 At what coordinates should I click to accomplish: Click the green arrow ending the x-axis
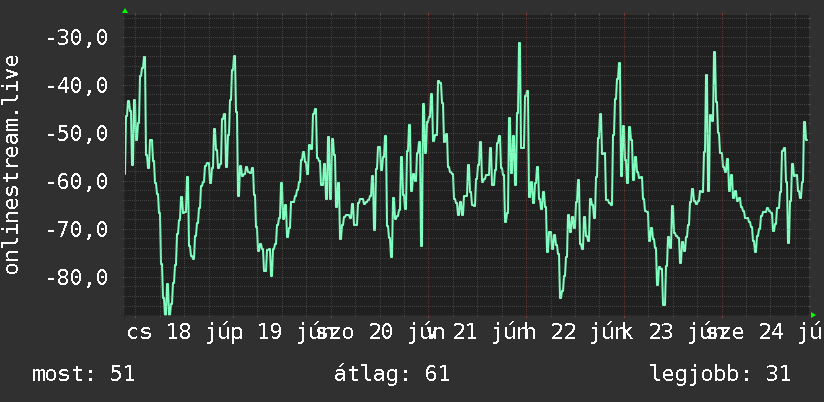[x=813, y=315]
